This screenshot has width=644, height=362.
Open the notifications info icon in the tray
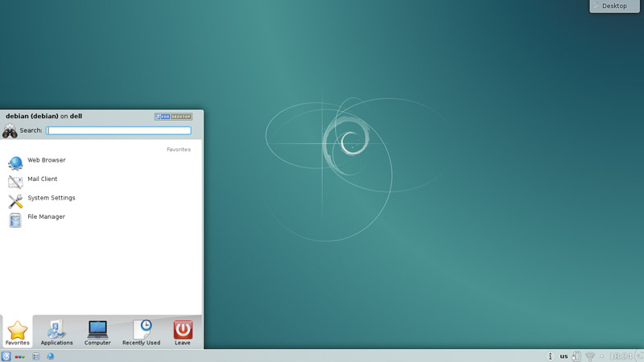click(x=551, y=356)
